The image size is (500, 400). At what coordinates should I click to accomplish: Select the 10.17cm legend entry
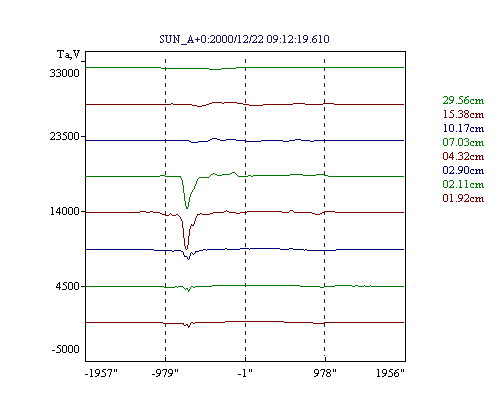[463, 128]
